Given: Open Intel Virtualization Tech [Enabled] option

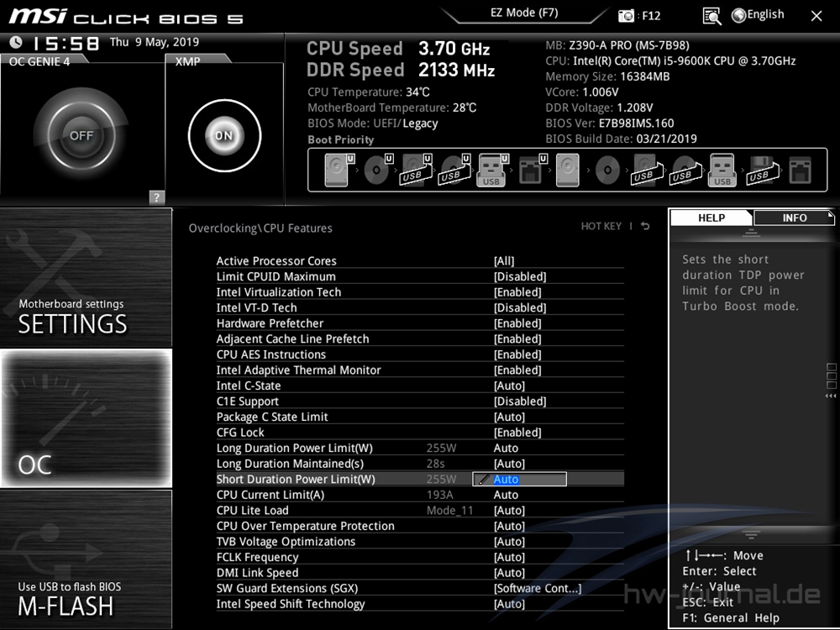Looking at the screenshot, I should [420, 292].
